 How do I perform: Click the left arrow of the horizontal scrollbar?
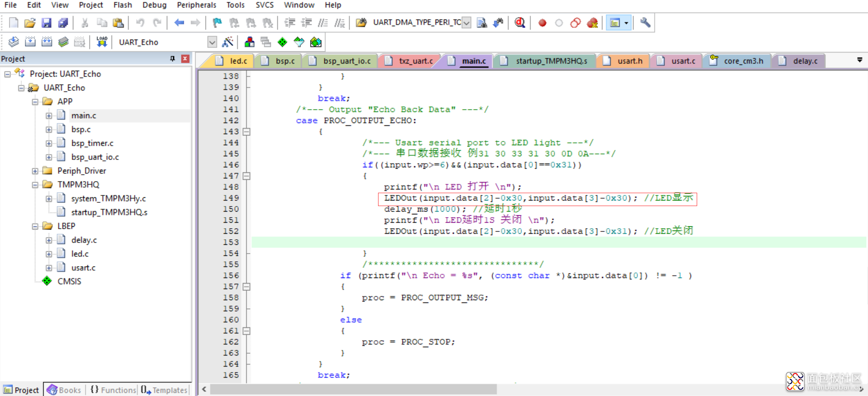204,390
